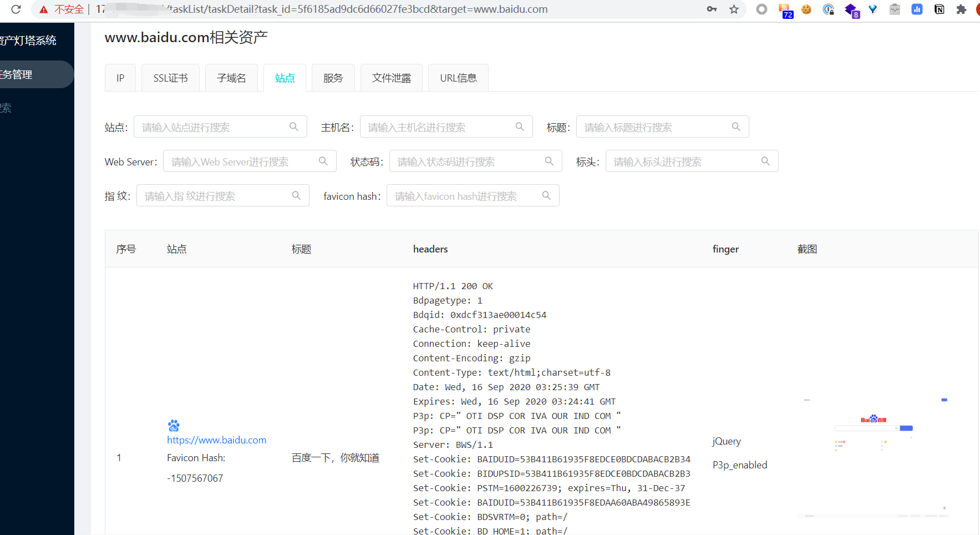980x535 pixels.
Task: Focus the 站点 search input
Action: click(220, 127)
